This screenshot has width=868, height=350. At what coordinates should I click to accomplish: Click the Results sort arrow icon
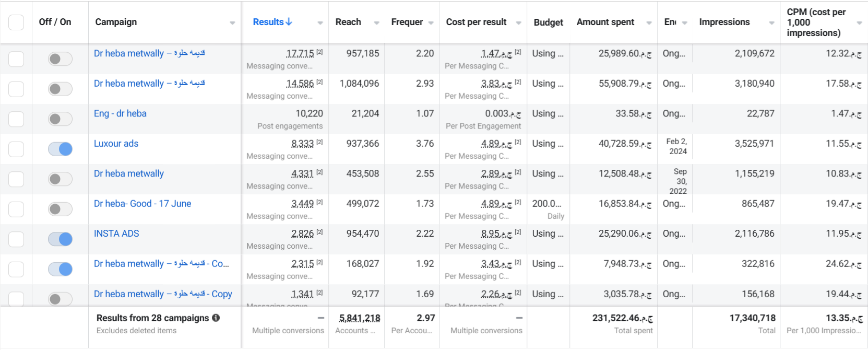pyautogui.click(x=289, y=22)
